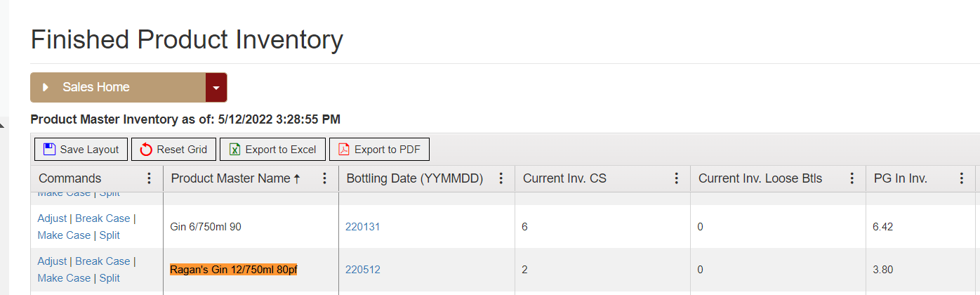
Task: Click Split link for Gin 6/750ml 90
Action: click(x=110, y=235)
